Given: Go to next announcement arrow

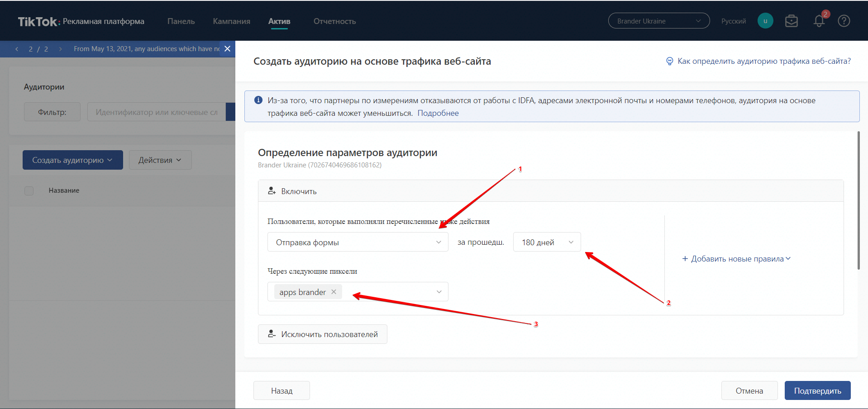Looking at the screenshot, I should (x=60, y=49).
